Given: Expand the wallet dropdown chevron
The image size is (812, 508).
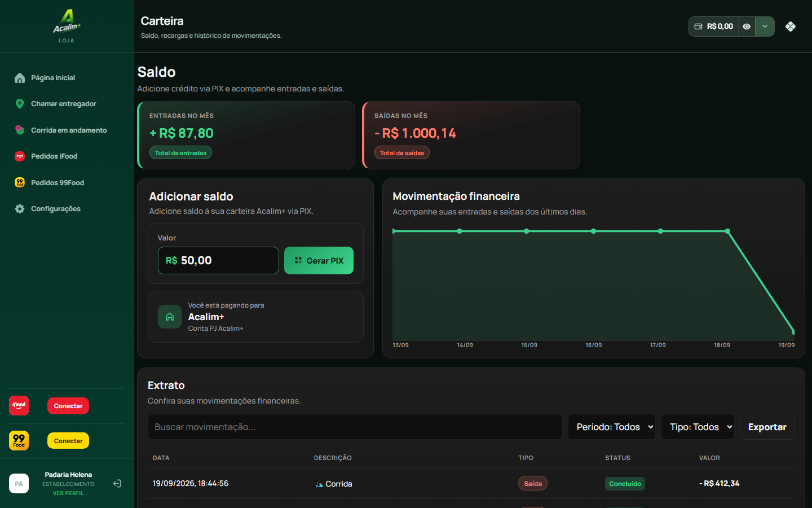Looking at the screenshot, I should pos(765,27).
